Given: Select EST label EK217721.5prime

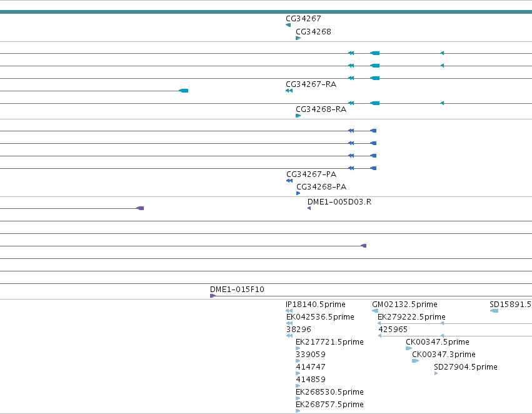Looking at the screenshot, I should point(330,342).
